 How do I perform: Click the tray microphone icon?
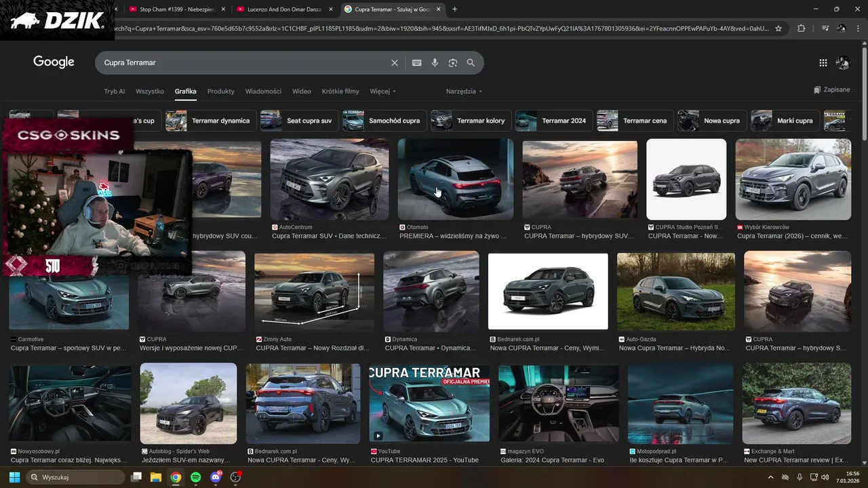tap(800, 477)
